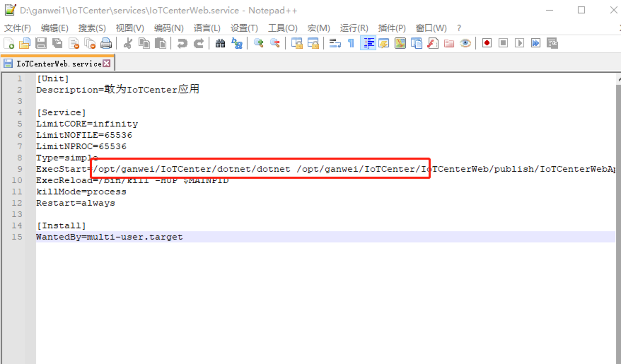Open the 语言(L) language menu
The height and width of the screenshot is (364, 621).
[207, 28]
